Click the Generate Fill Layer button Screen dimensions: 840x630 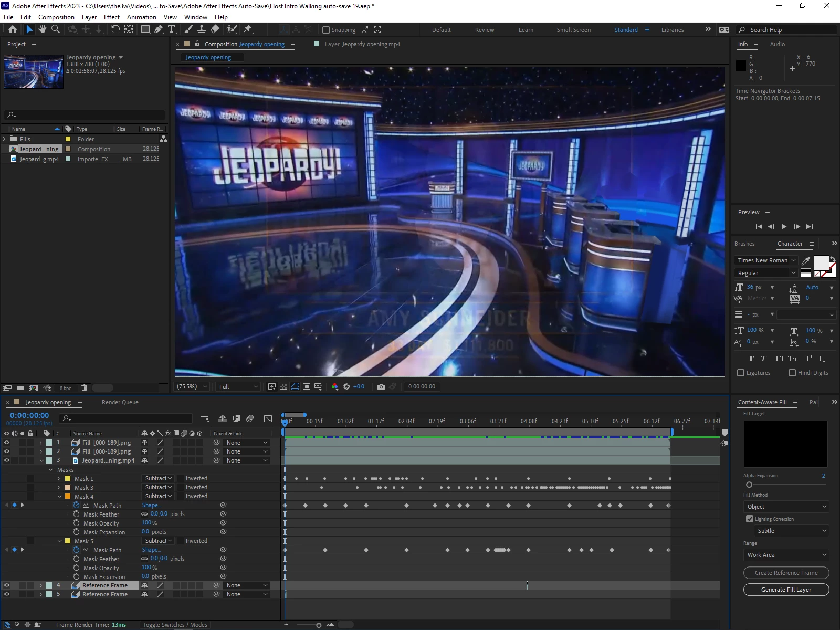[x=786, y=590]
